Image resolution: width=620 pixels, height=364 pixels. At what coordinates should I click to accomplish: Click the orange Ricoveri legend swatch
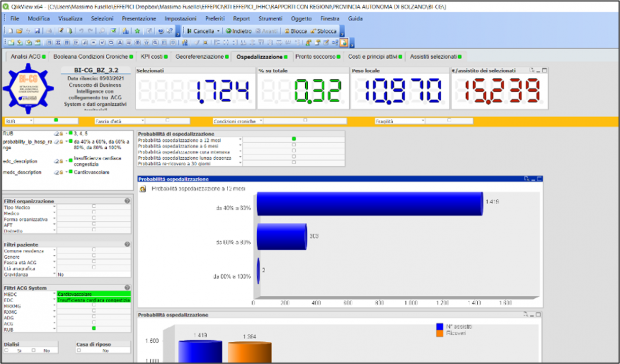tap(439, 333)
